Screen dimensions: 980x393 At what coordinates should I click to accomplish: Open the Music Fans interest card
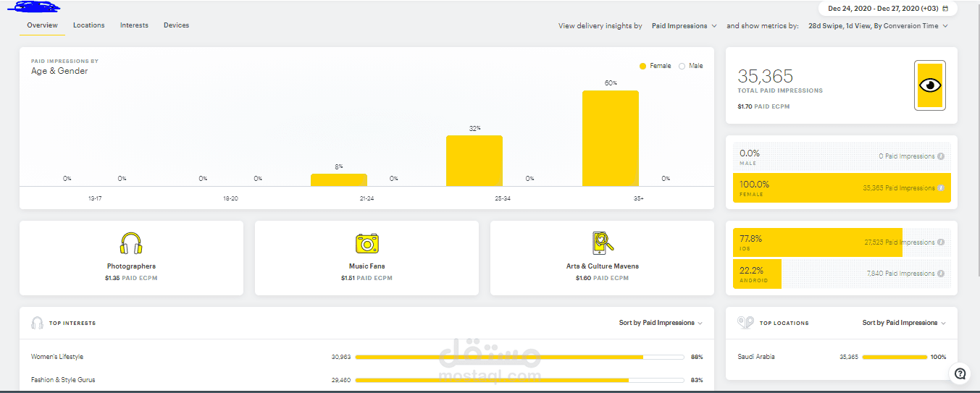click(x=367, y=258)
